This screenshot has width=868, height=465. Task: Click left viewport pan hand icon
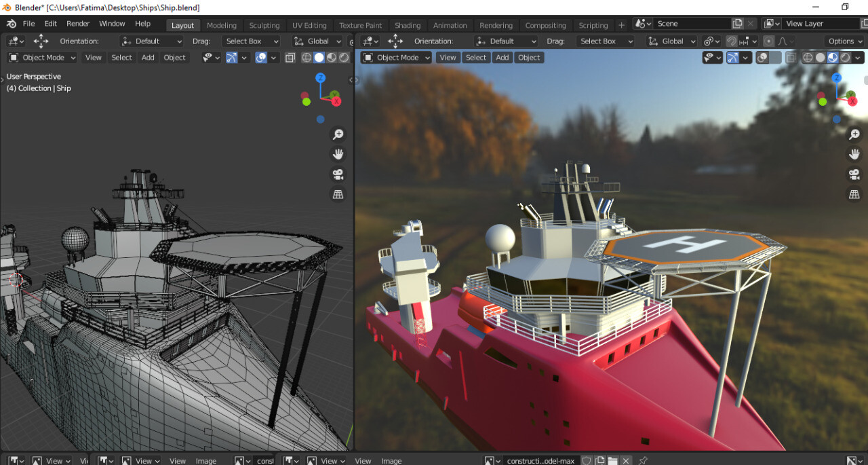[338, 154]
